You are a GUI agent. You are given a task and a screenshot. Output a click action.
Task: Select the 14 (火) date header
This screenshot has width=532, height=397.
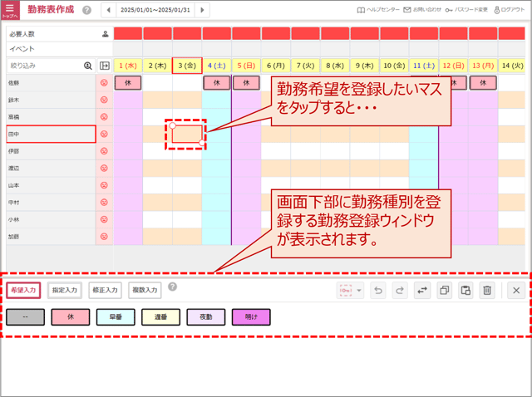tap(512, 66)
